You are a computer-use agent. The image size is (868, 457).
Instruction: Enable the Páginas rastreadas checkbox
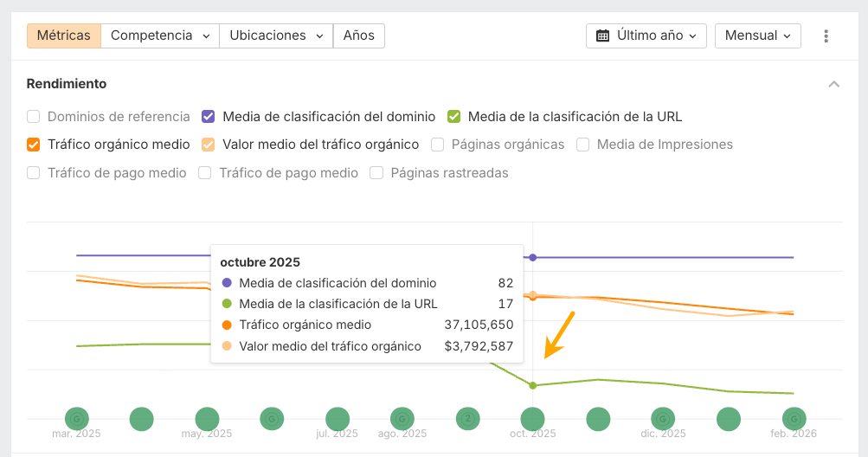[x=376, y=173]
